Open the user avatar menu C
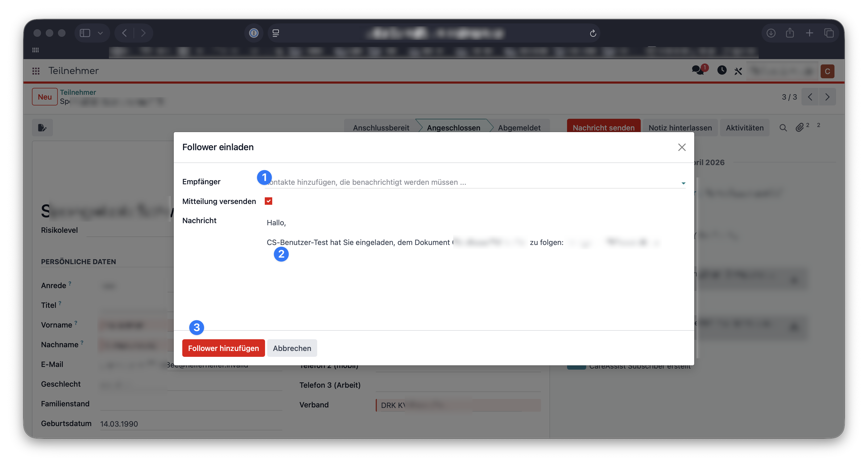 point(827,71)
